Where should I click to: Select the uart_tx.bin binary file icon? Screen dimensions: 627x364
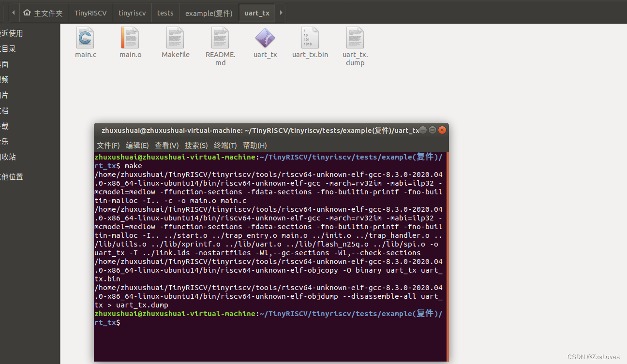[310, 37]
